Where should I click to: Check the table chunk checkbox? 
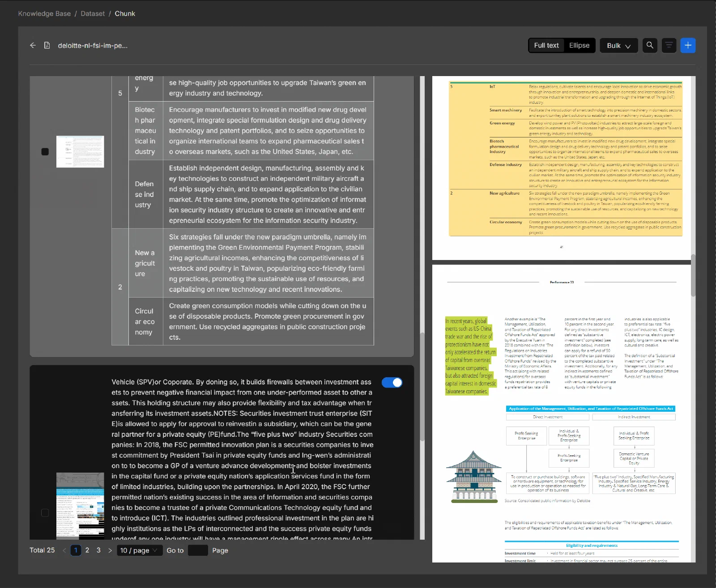(x=45, y=152)
